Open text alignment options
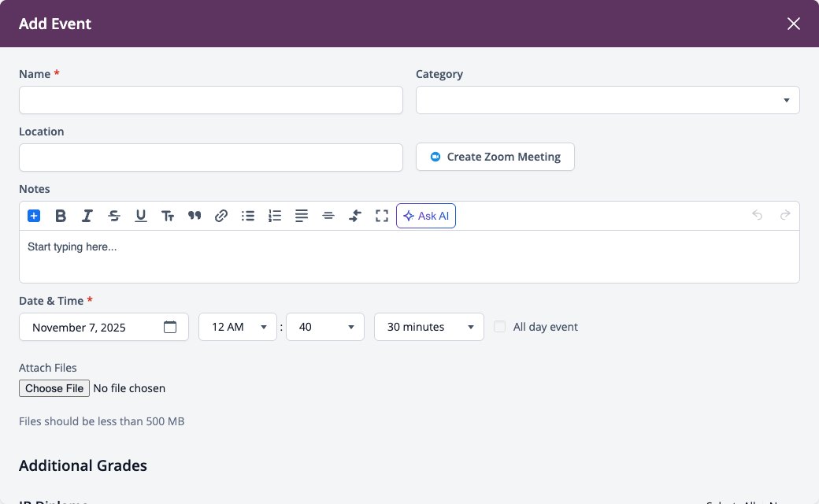 [x=302, y=216]
